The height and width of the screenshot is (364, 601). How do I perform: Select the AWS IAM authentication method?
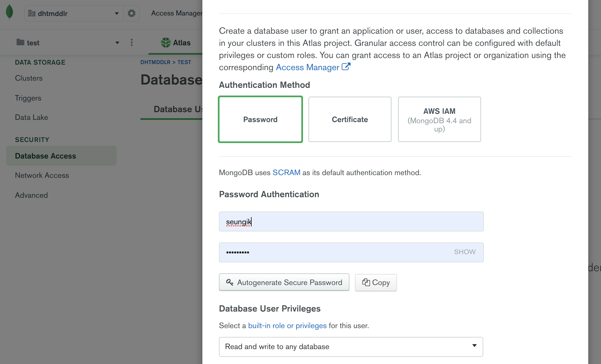pos(439,119)
